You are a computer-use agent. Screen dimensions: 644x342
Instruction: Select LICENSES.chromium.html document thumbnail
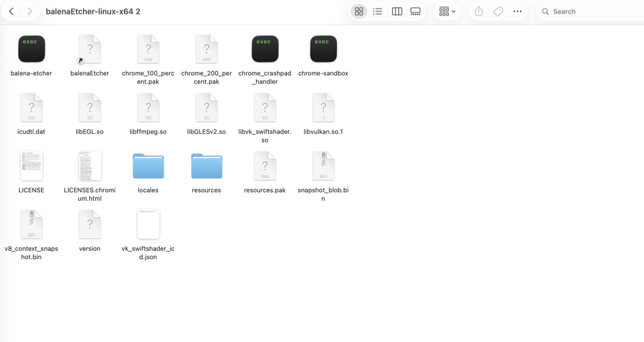[90, 166]
